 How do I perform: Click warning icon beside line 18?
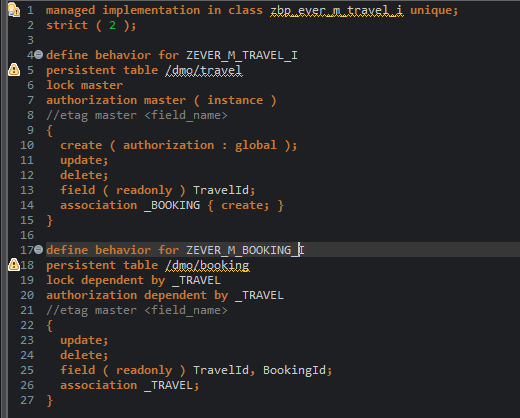tap(14, 265)
